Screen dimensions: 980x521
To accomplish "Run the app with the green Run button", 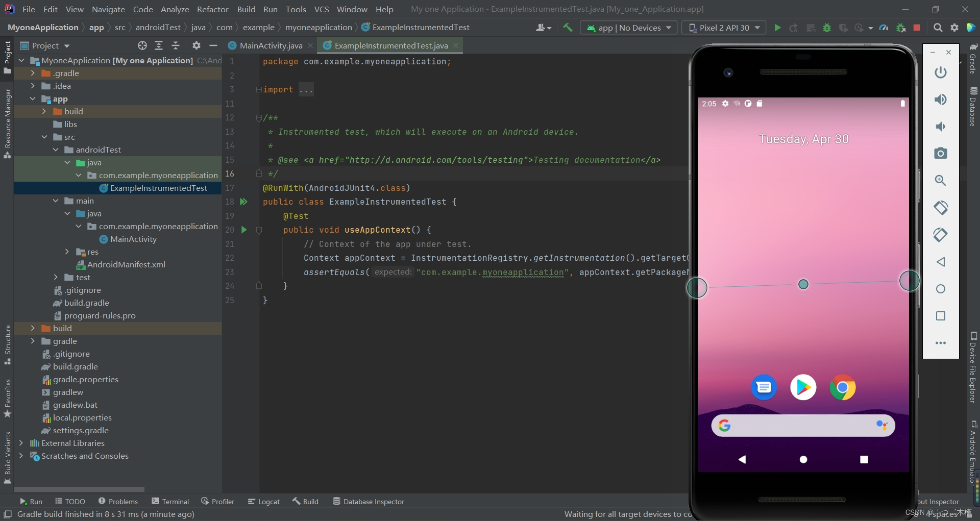I will pos(777,28).
